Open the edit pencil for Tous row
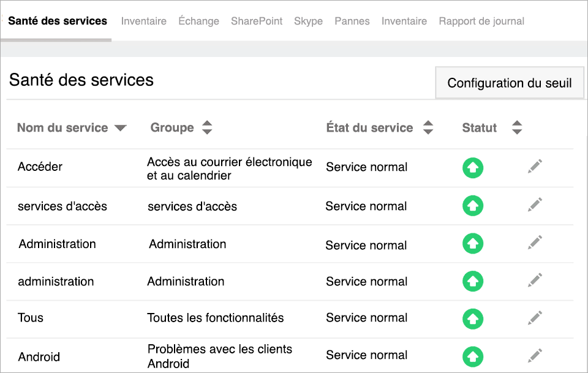The width and height of the screenshot is (588, 373). click(x=534, y=318)
